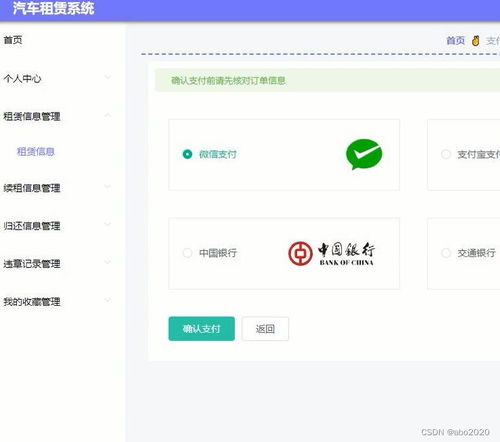Open the 租赁信息 submenu item
This screenshot has width=500, height=442.
pyautogui.click(x=36, y=152)
